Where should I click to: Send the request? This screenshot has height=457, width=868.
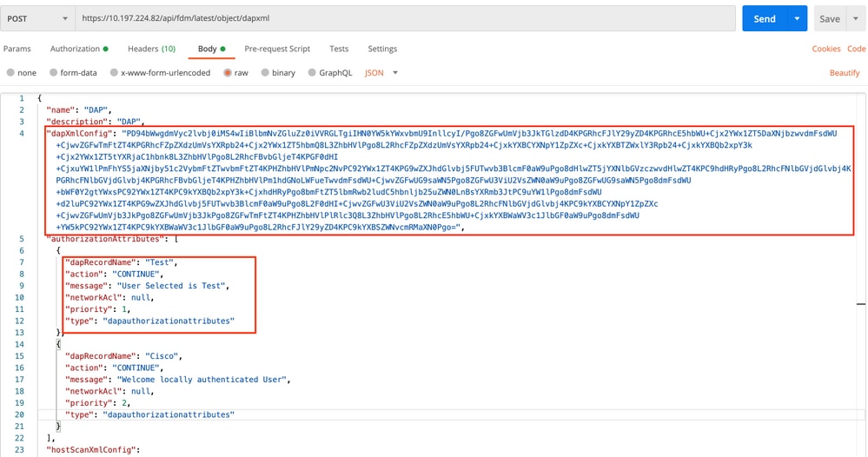coord(764,19)
